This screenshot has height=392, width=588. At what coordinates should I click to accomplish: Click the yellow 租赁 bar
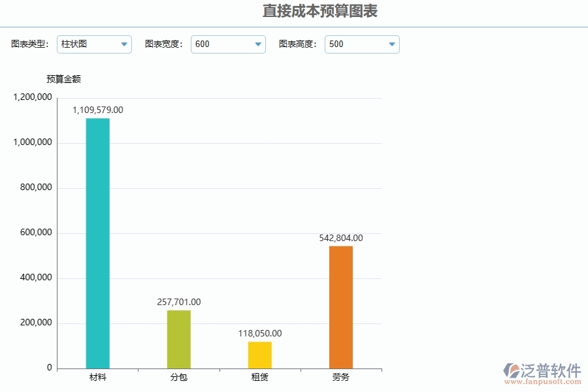coord(260,353)
